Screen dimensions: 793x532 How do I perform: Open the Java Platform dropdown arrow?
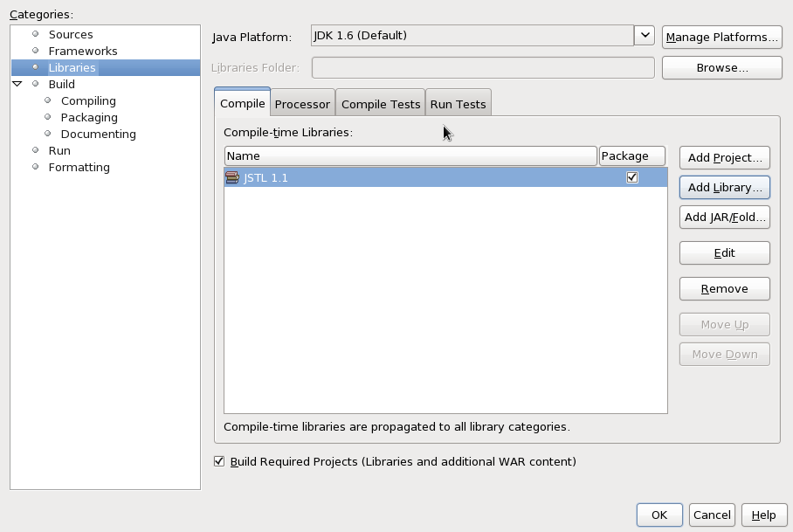[645, 36]
